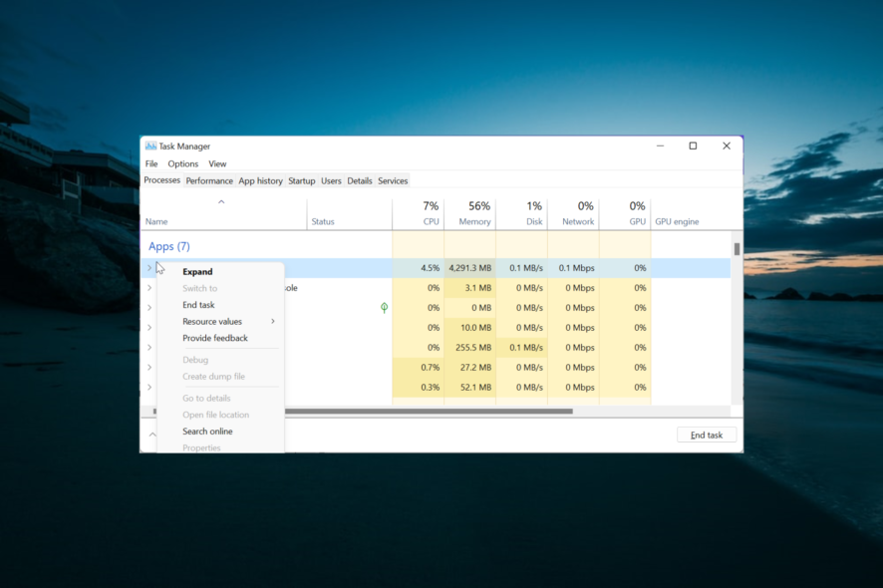This screenshot has width=883, height=588.
Task: Open the Options menu
Action: coord(182,164)
